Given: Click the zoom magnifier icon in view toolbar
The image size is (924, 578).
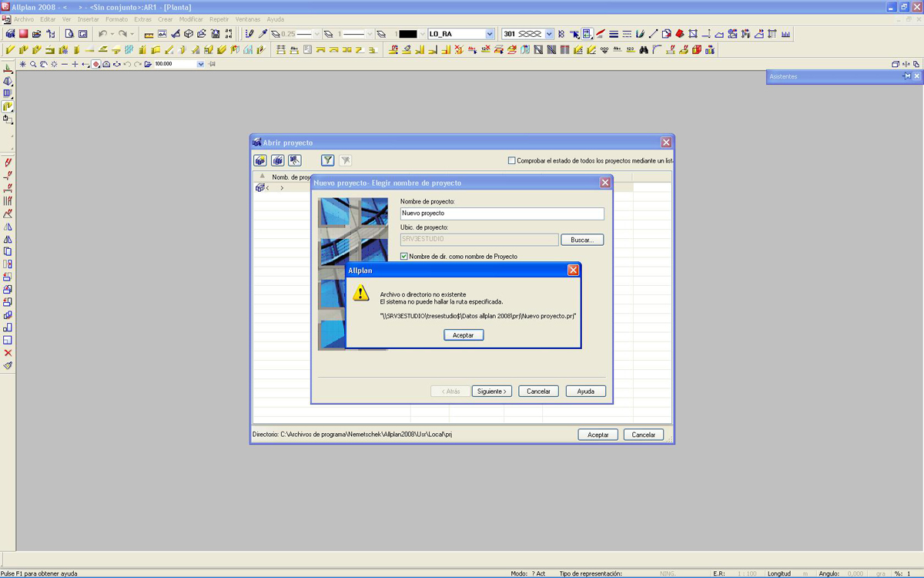Looking at the screenshot, I should (x=33, y=64).
